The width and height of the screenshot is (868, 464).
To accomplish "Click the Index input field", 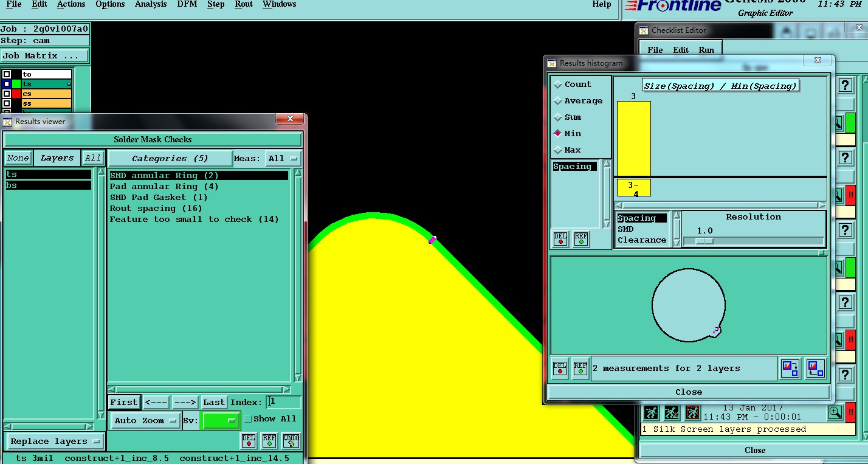I will 283,402.
